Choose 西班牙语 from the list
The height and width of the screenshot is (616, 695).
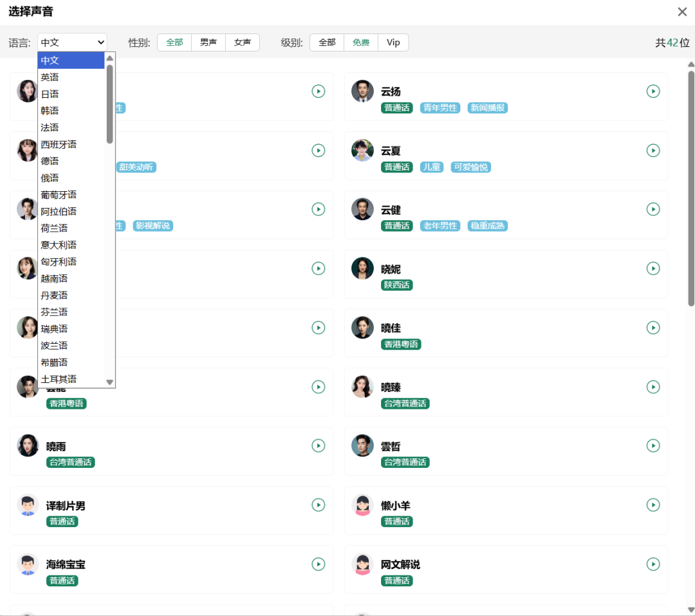(71, 144)
